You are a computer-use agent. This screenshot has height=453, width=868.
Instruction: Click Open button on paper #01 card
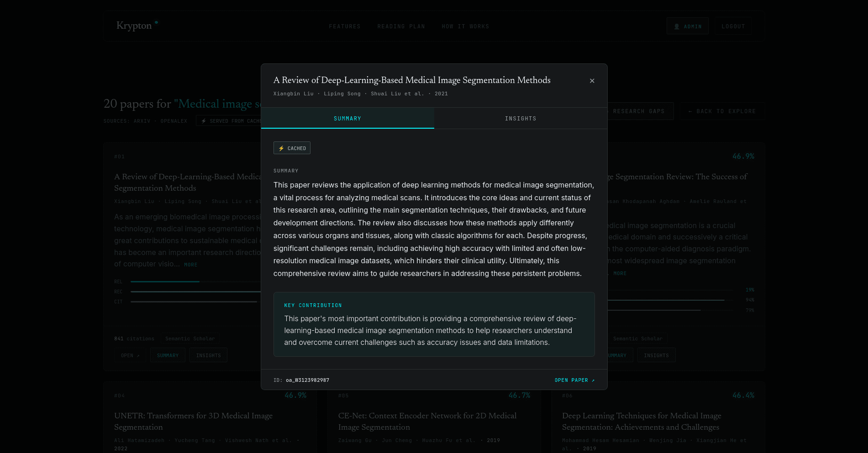[x=130, y=355]
